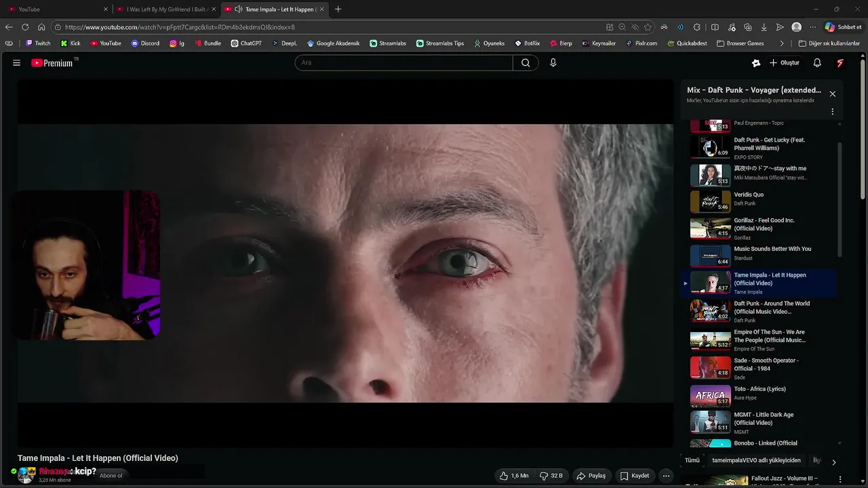
Task: Play Toto Africa (Lyrics) from playlist
Action: pos(758,395)
